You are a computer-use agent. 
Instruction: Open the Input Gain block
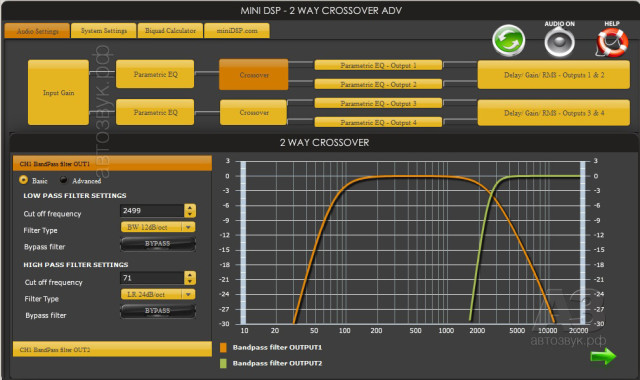coord(58,93)
